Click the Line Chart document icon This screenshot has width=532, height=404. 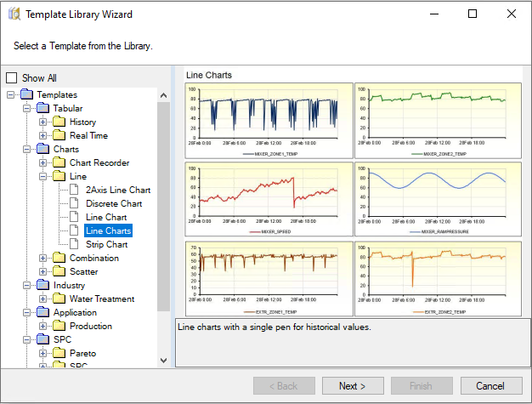[x=74, y=217]
